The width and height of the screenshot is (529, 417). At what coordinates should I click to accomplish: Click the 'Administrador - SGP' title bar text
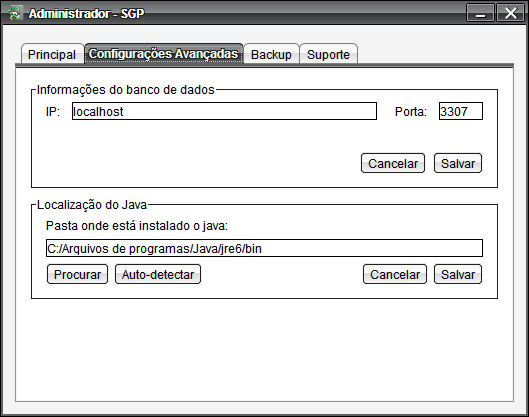tap(86, 13)
